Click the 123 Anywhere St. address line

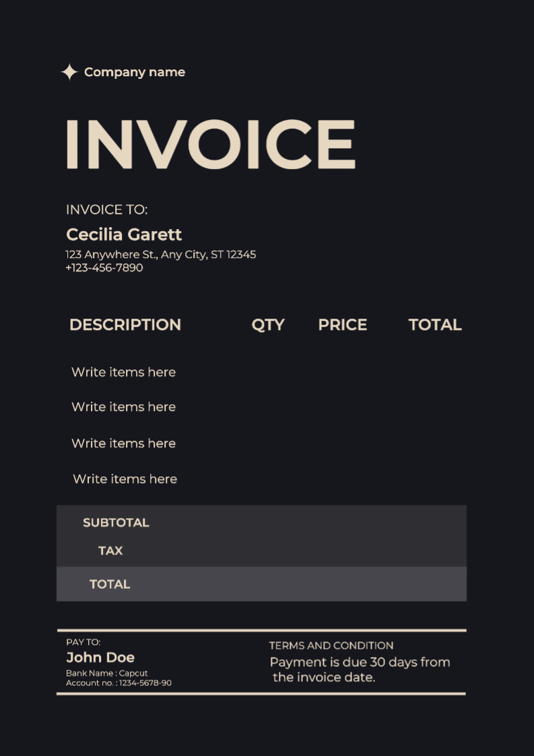(160, 255)
